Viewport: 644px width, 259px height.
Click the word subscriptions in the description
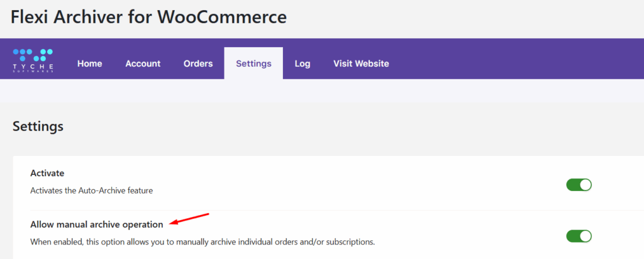(348, 241)
